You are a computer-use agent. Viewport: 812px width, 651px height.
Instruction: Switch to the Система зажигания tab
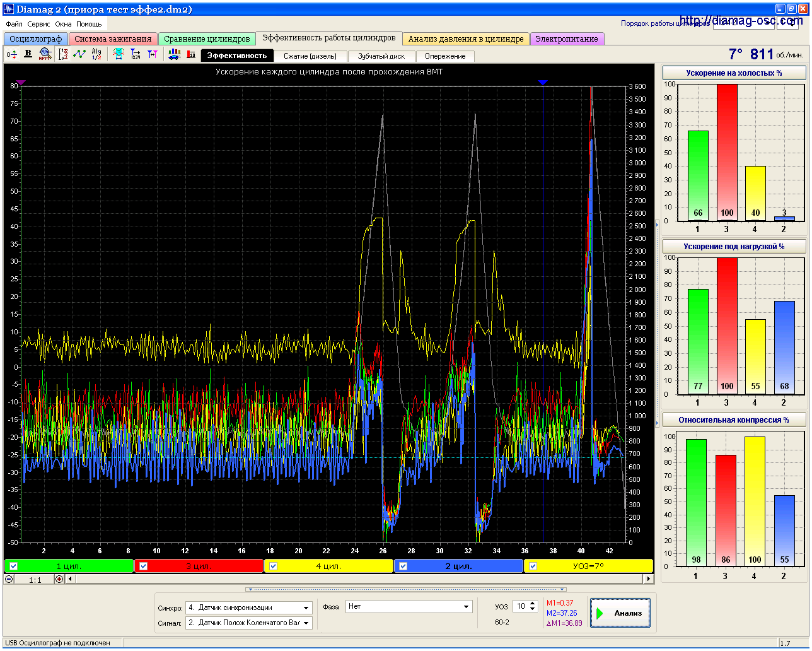(113, 39)
